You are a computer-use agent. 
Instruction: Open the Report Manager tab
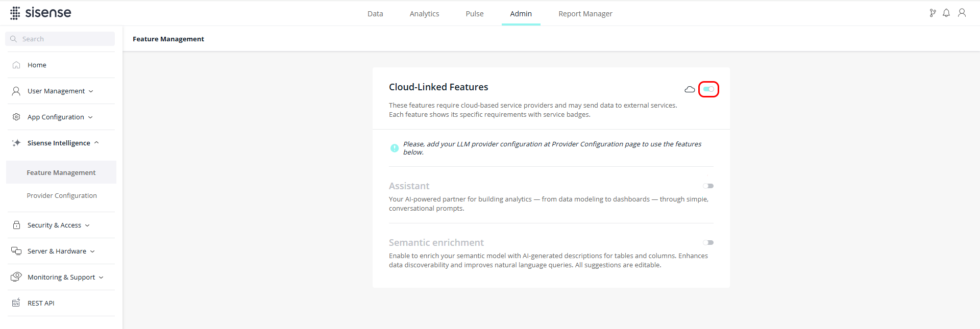coord(585,14)
